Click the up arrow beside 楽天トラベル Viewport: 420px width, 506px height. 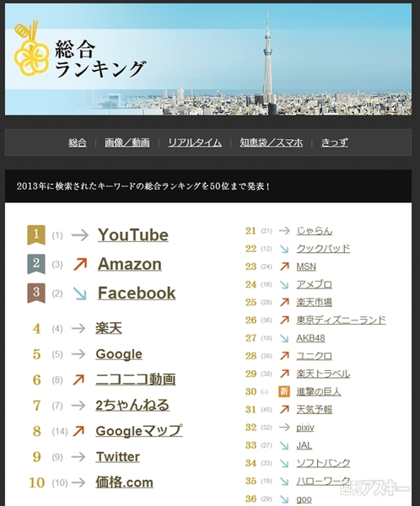(x=284, y=374)
